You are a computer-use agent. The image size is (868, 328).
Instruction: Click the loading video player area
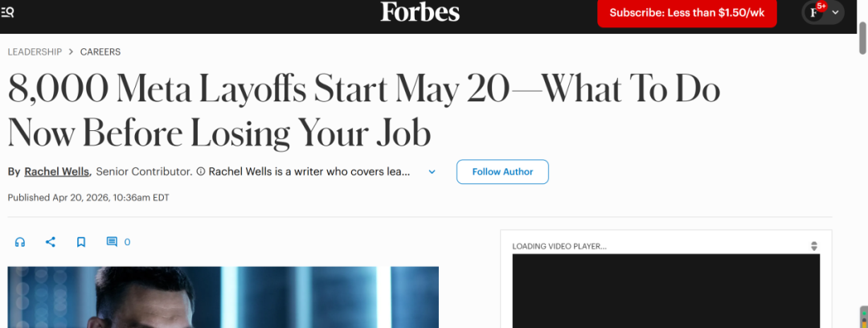[666, 291]
